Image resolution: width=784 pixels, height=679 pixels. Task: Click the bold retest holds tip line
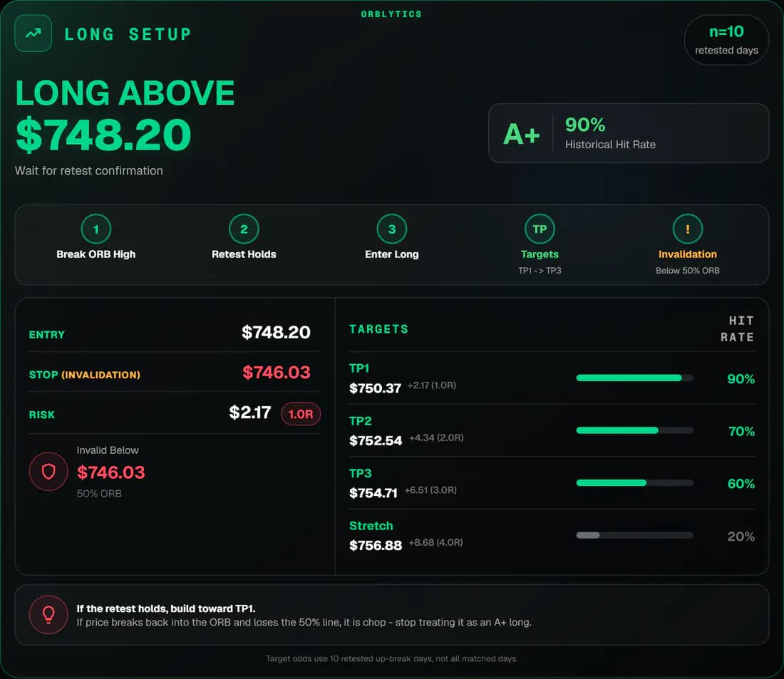[166, 608]
